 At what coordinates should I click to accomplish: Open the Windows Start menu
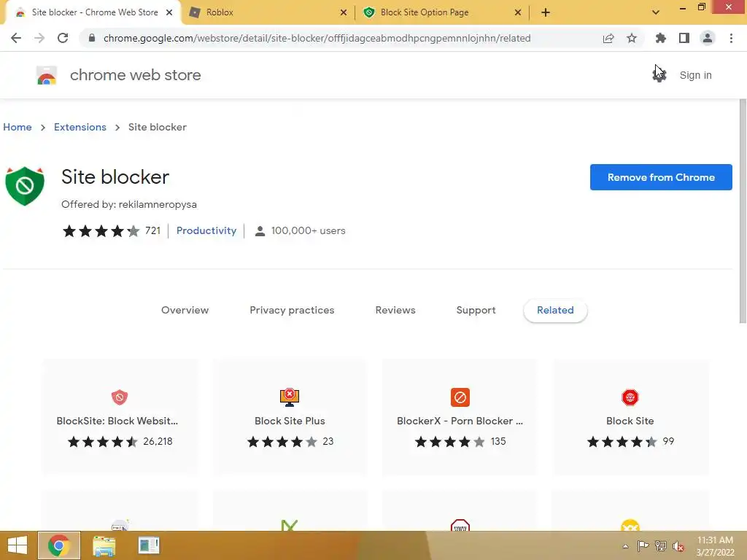pos(18,545)
